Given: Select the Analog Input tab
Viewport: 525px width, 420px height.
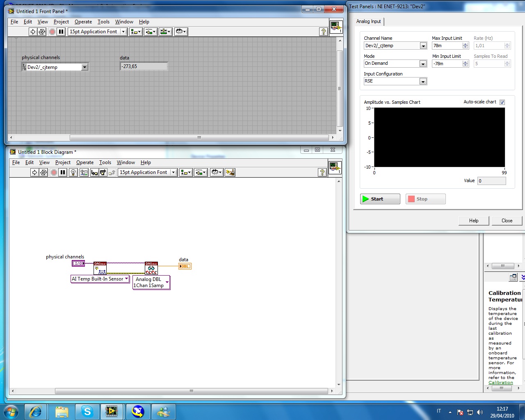Looking at the screenshot, I should pyautogui.click(x=368, y=21).
